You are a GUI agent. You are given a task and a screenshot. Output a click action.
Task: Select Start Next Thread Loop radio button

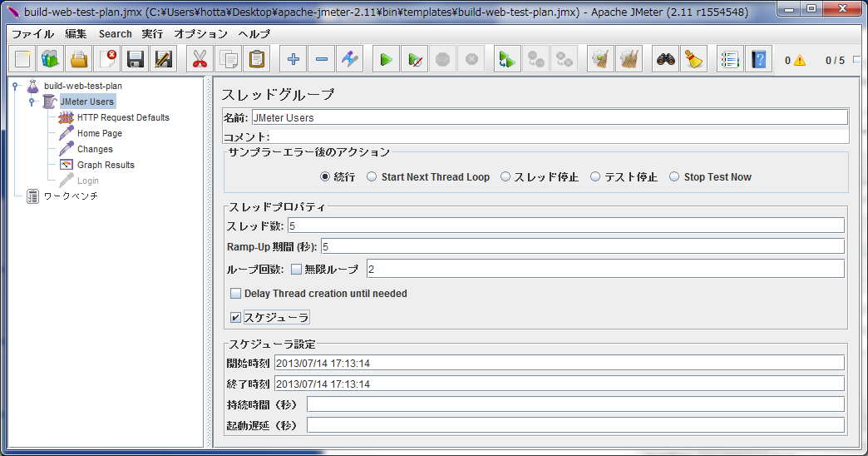click(x=372, y=176)
